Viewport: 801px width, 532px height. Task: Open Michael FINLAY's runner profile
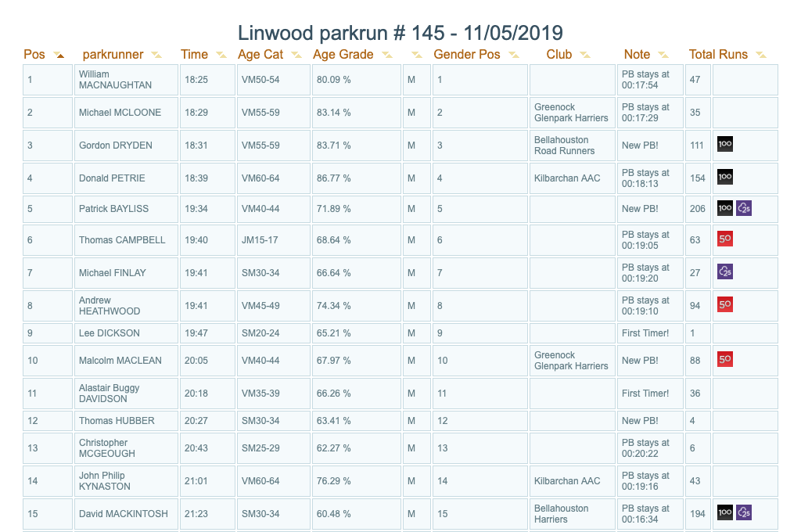[113, 273]
